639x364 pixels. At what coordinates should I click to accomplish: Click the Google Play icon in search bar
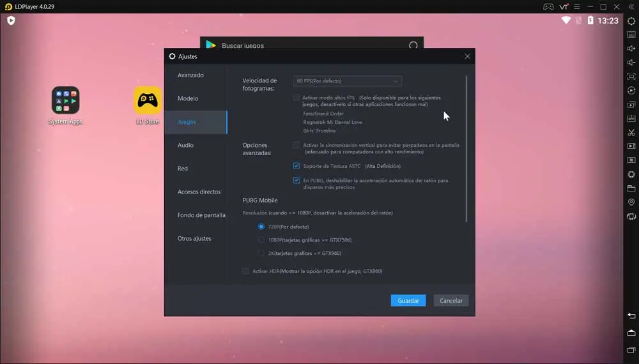(x=211, y=45)
